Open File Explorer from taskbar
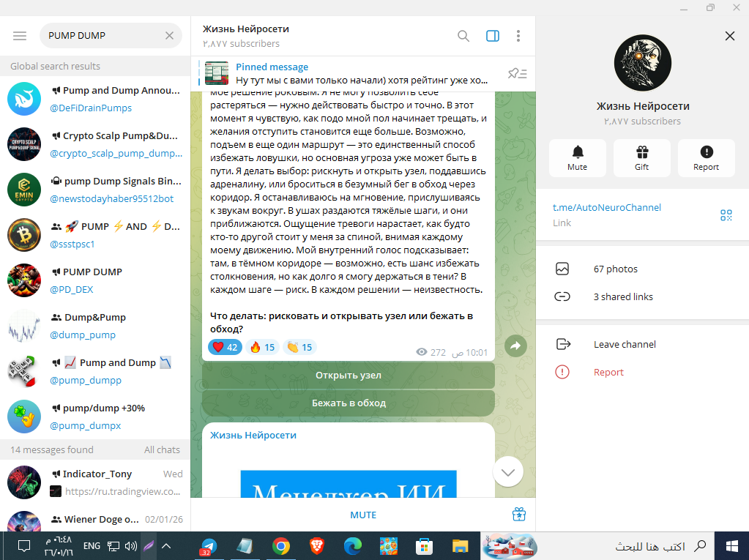 tap(460, 546)
